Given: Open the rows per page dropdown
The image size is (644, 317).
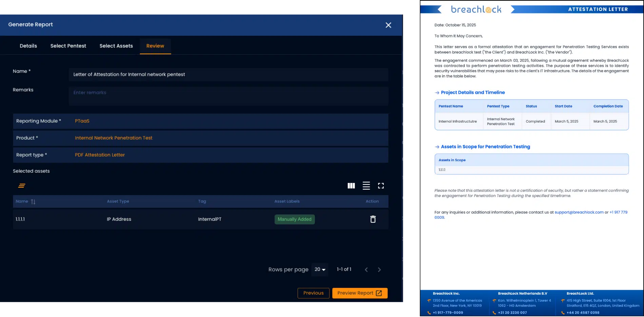Looking at the screenshot, I should (x=320, y=269).
